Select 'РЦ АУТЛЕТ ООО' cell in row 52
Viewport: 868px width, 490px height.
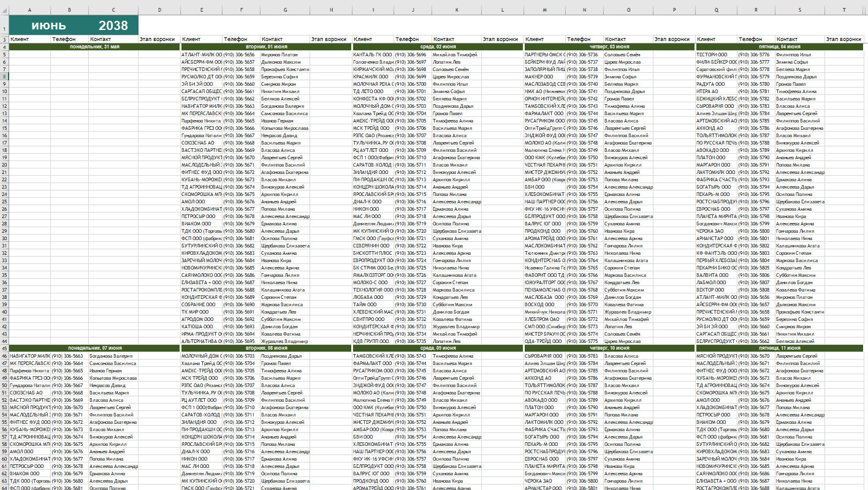tap(201, 399)
